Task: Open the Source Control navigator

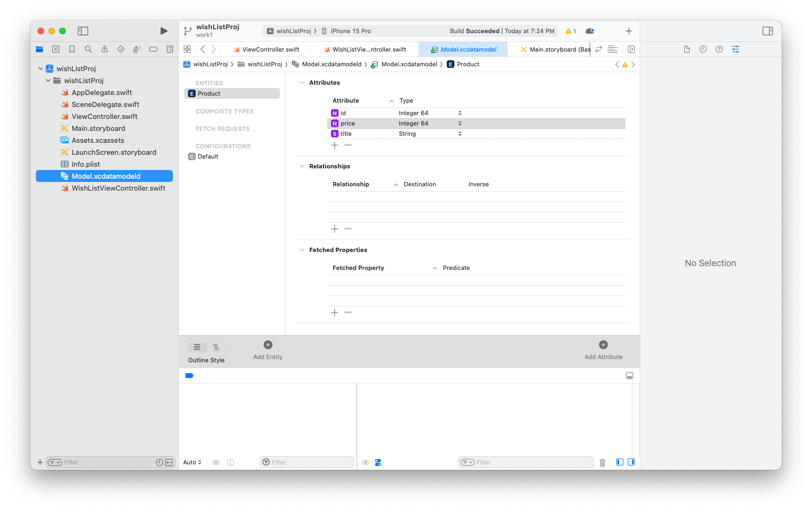Action: coord(55,49)
